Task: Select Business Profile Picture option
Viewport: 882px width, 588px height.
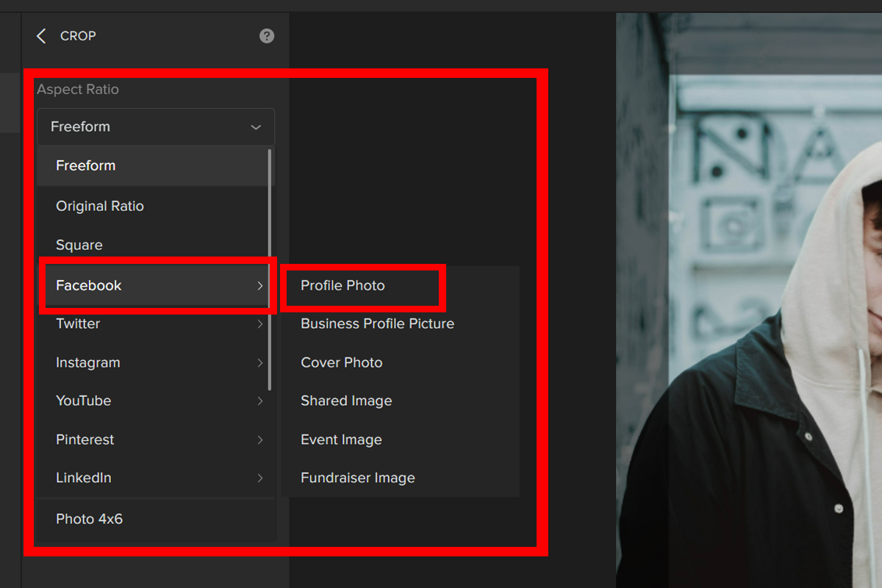Action: [377, 324]
